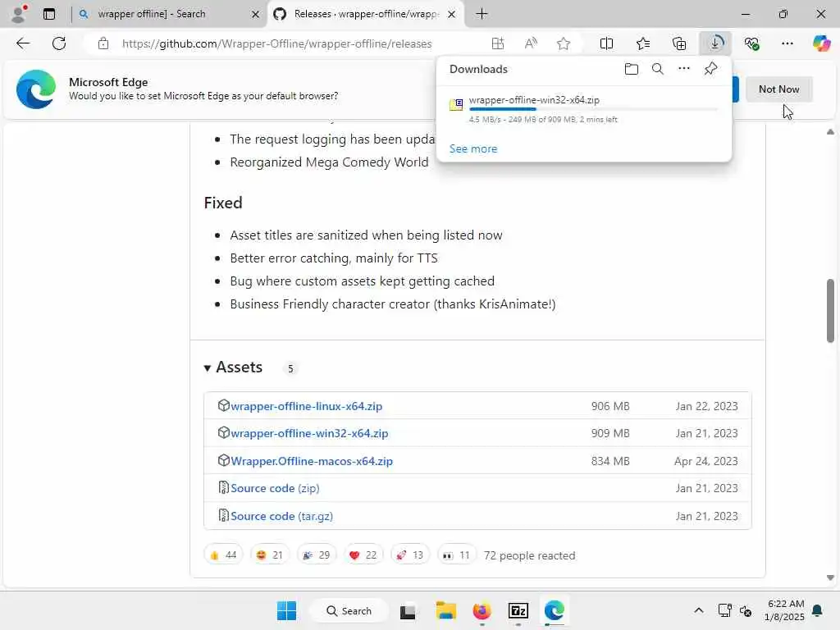This screenshot has height=630, width=840.
Task: Open Edge Settings and more menu
Action: (x=787, y=43)
